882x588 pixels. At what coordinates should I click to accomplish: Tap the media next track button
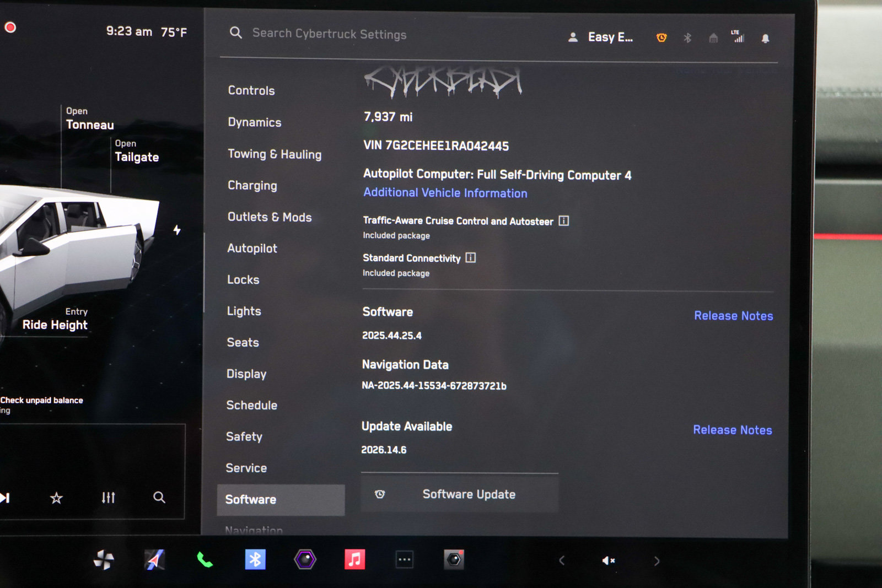click(5, 498)
